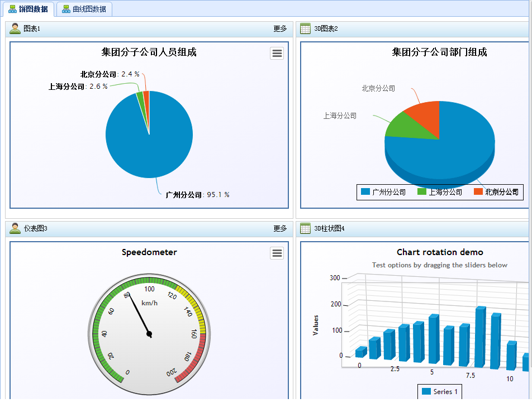Open the Speedometer chart hamburger menu
Image resolution: width=532 pixels, height=403 pixels.
pos(277,253)
